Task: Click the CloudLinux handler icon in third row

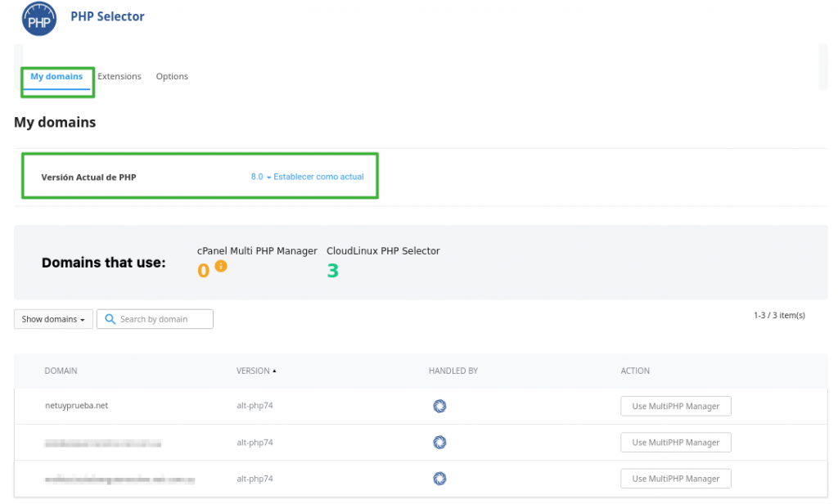Action: point(439,479)
